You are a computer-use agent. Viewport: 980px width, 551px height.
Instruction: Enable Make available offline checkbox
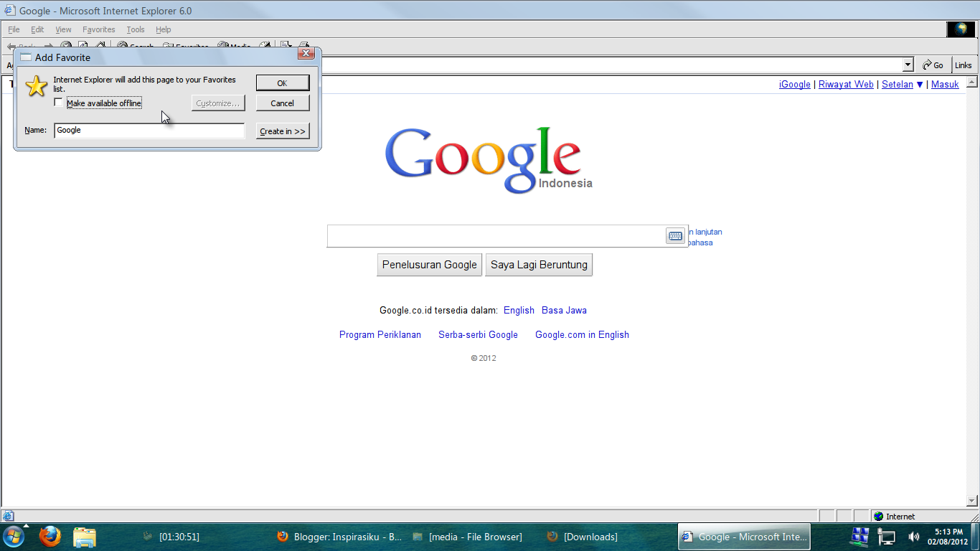(x=59, y=103)
